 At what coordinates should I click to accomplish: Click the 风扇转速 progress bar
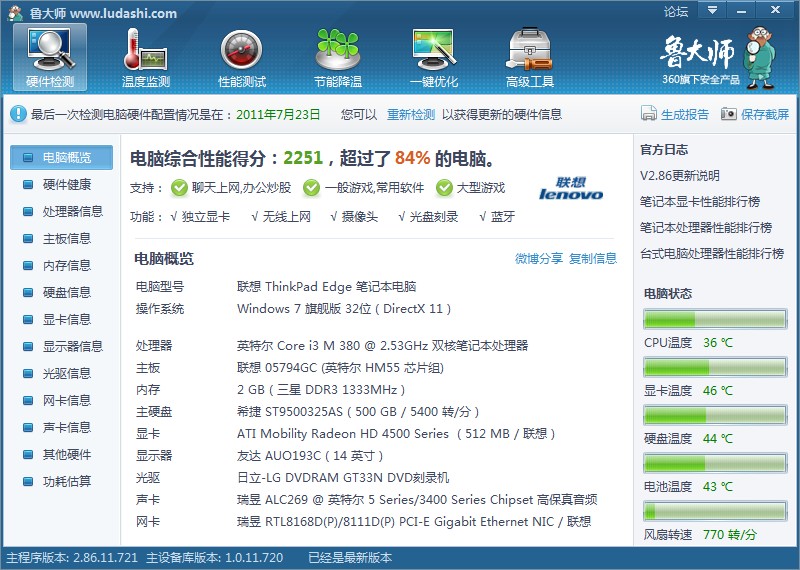[715, 511]
